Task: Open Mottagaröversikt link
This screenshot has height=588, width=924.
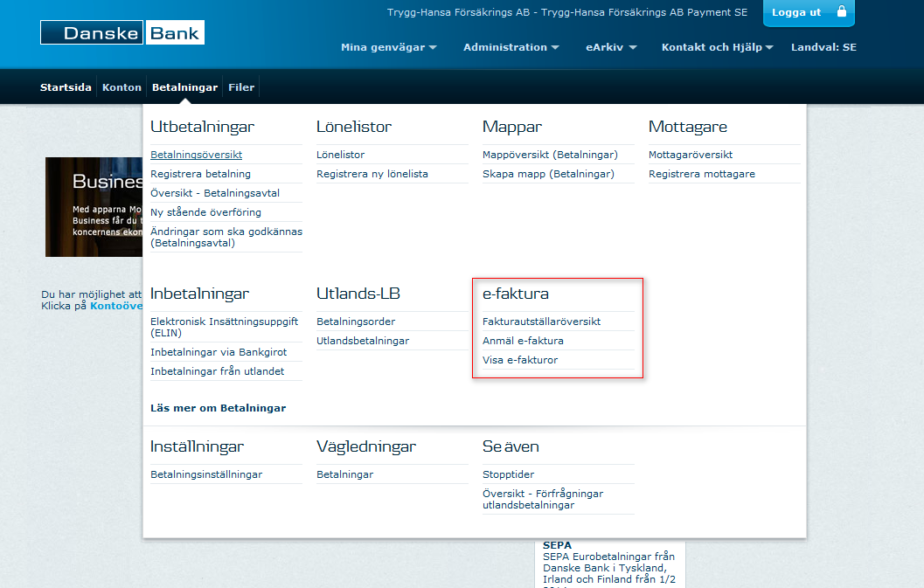Action: pos(691,155)
